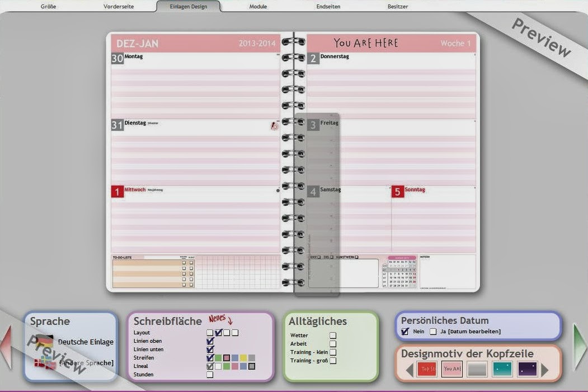The height and width of the screenshot is (392, 588).
Task: Select the plain gray header motif
Action: pyautogui.click(x=477, y=369)
